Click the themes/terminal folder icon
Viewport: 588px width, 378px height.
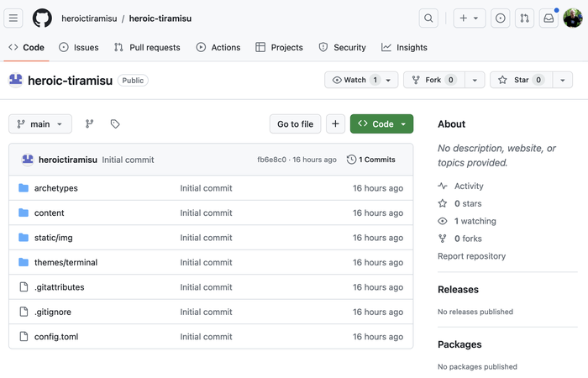tap(24, 262)
